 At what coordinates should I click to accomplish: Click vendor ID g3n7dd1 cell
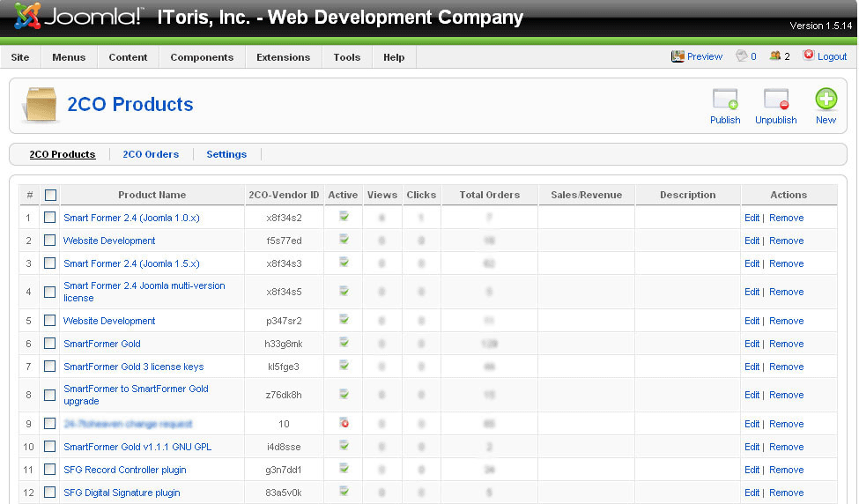pyautogui.click(x=283, y=470)
